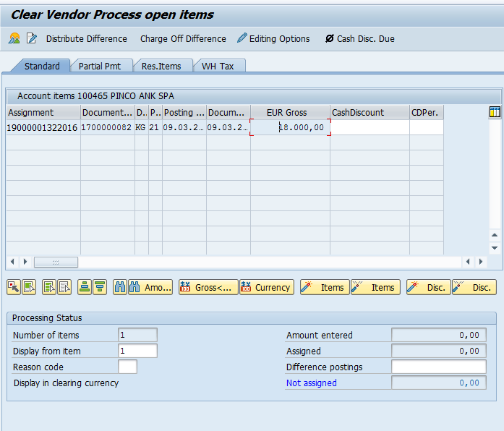504x431 pixels.
Task: Click the Select All icon with red cursor
Action: coord(14,287)
